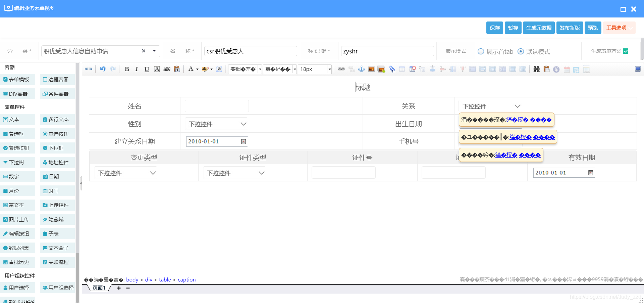Open 工具选项 dropdown menu

619,28
